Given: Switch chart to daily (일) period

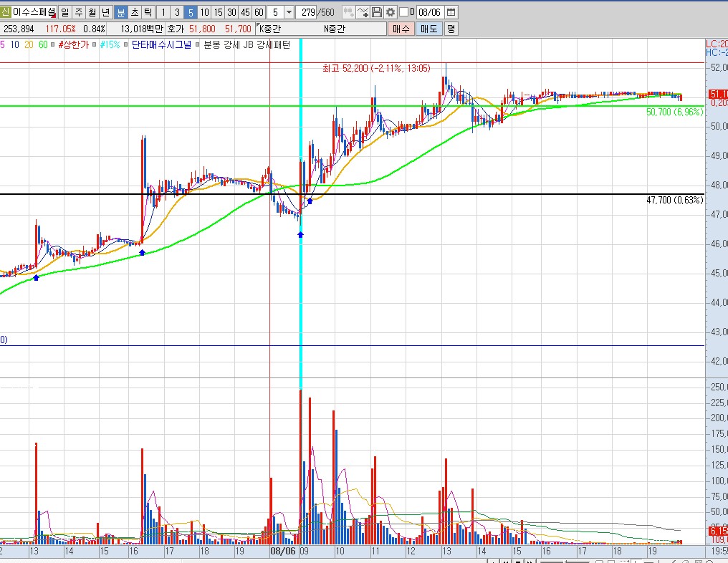Looking at the screenshot, I should tap(65, 12).
